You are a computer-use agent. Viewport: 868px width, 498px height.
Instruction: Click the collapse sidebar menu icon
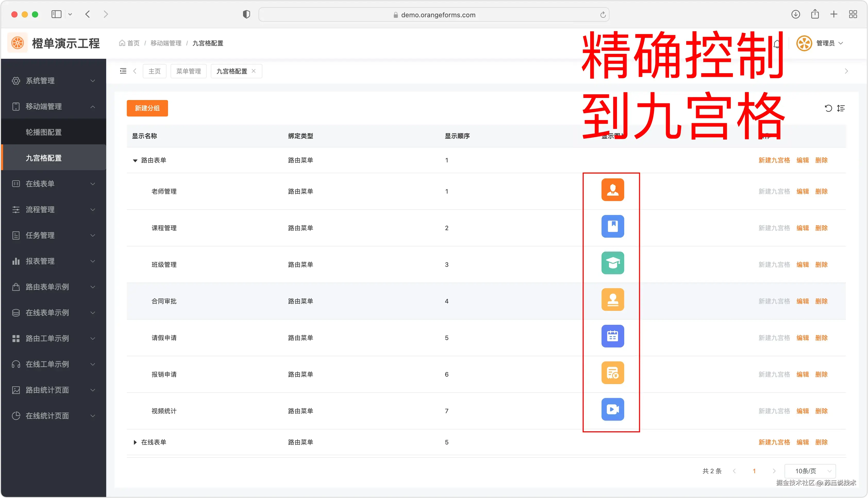coord(123,71)
